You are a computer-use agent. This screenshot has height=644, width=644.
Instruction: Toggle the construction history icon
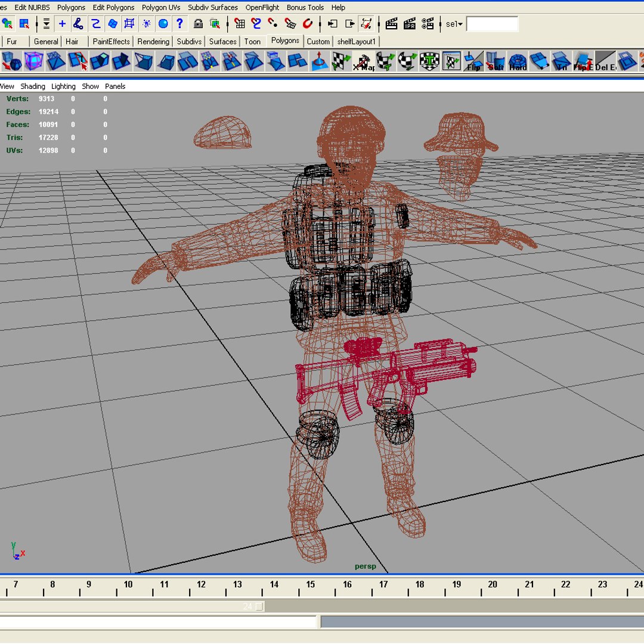366,24
